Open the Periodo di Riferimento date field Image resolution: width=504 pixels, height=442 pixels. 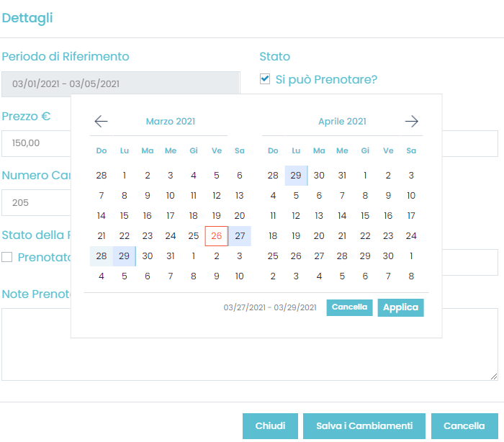coord(120,84)
